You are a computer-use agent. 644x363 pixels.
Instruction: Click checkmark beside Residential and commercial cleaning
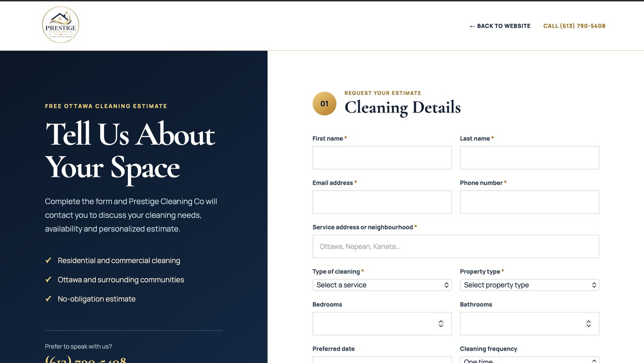coord(48,261)
